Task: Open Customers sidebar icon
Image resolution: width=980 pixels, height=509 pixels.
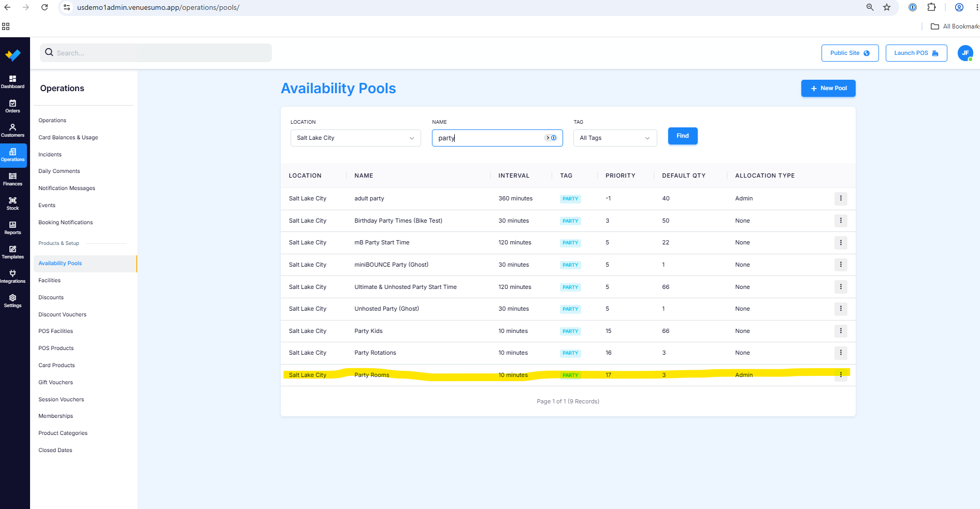Action: click(x=12, y=130)
